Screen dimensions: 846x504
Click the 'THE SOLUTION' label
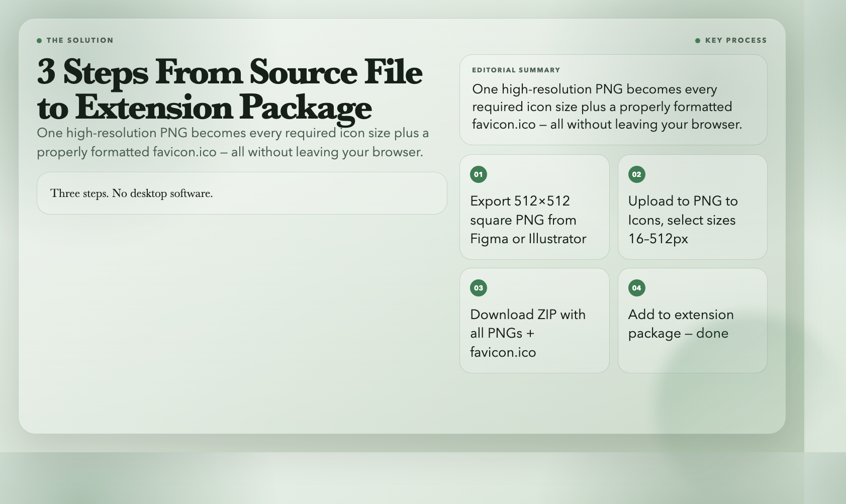click(80, 40)
